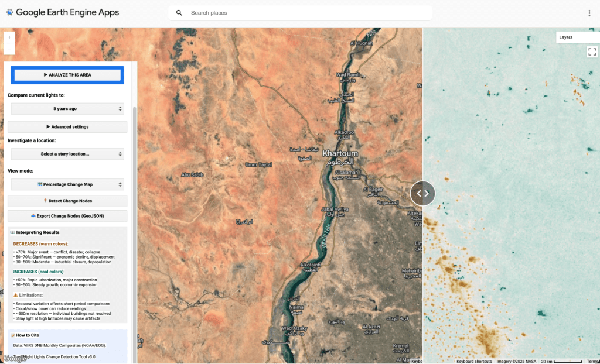Open Keyboard shortcuts link on map

pos(473,361)
